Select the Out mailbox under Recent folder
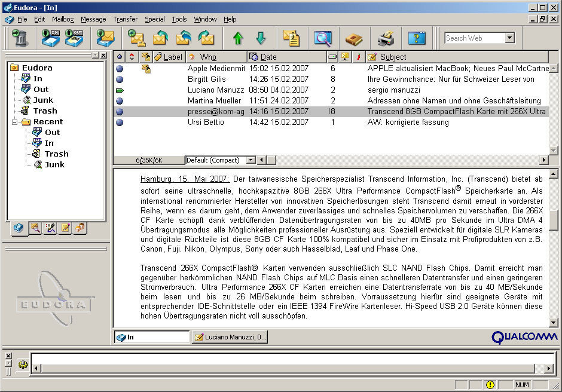Image resolution: width=562 pixels, height=392 pixels. [53, 132]
